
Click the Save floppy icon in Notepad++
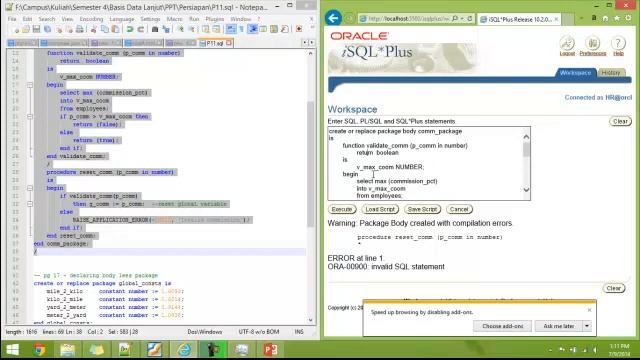pos(36,29)
